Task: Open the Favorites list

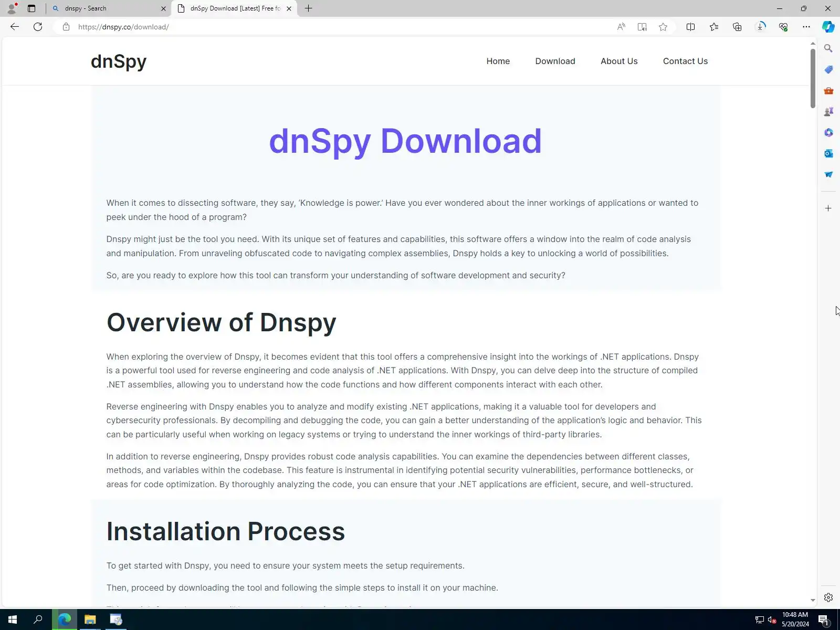Action: [x=714, y=27]
